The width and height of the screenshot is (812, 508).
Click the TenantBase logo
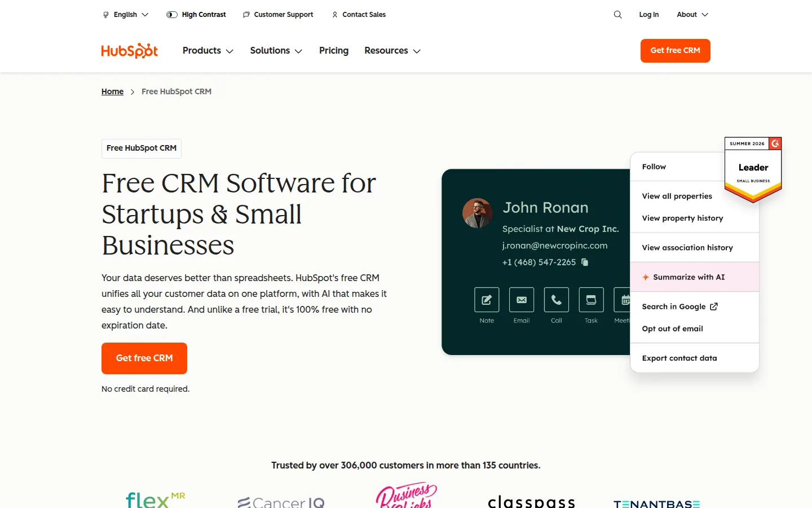pyautogui.click(x=657, y=503)
